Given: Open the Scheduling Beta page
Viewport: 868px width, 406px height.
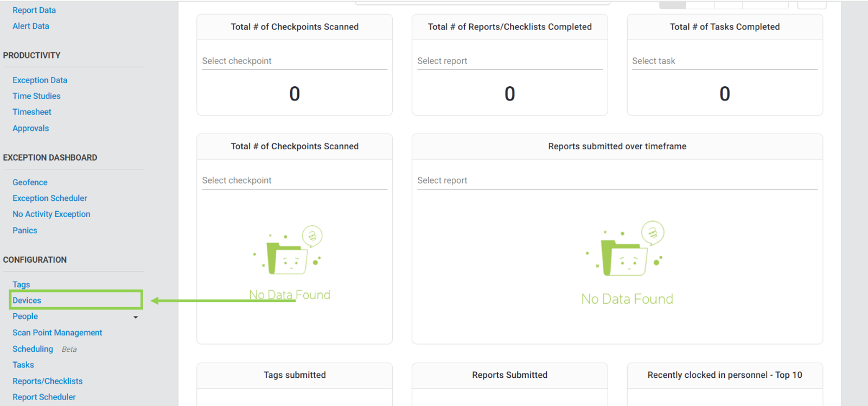Looking at the screenshot, I should [x=33, y=349].
